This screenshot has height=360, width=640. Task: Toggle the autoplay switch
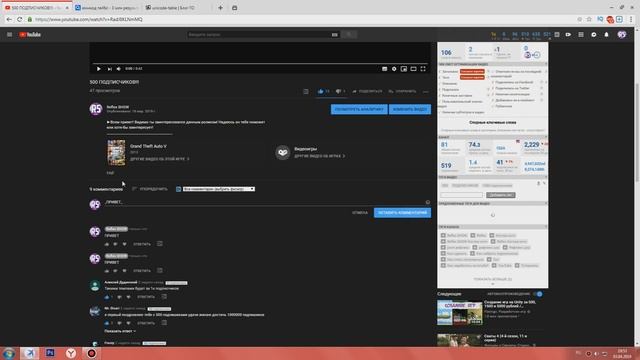(538, 294)
